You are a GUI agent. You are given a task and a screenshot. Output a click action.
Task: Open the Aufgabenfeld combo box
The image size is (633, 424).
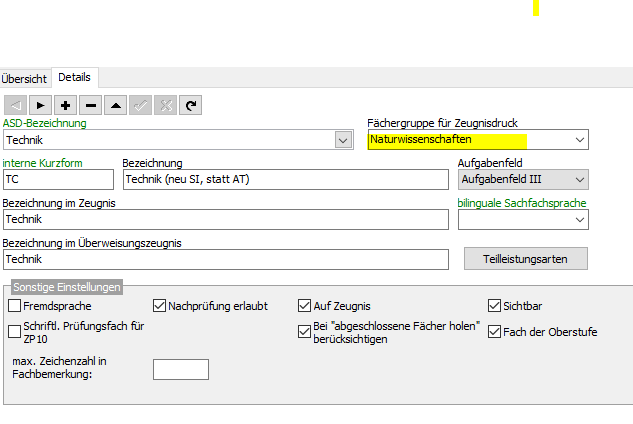point(579,179)
